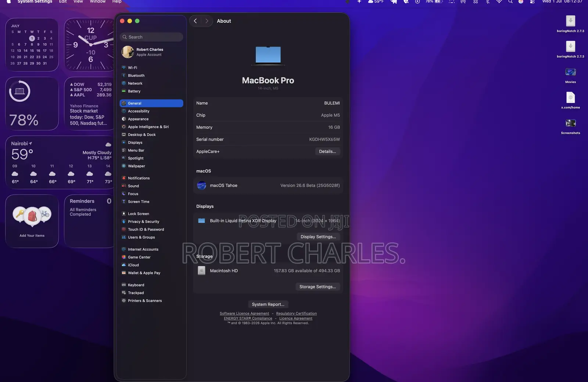
Task: Click the Reminders widget
Action: coord(89,221)
